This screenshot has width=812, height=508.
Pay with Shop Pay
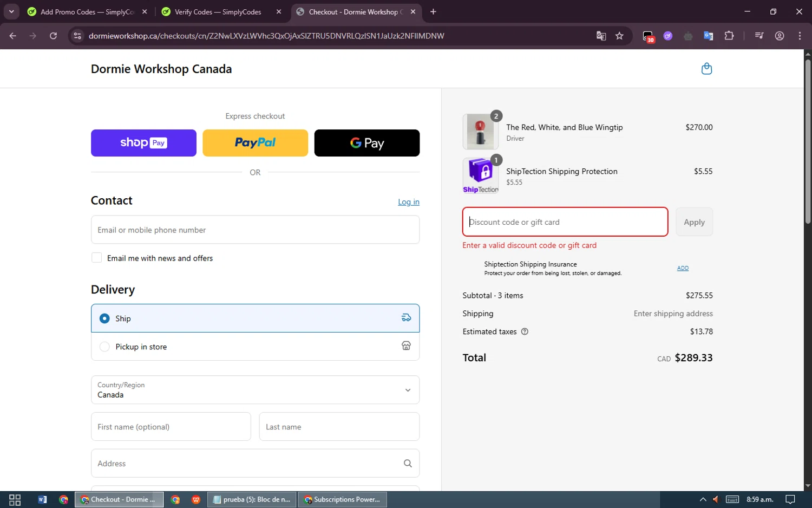pos(143,143)
